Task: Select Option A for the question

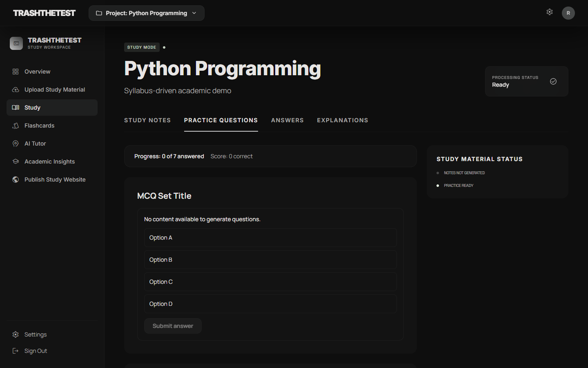Action: point(270,238)
